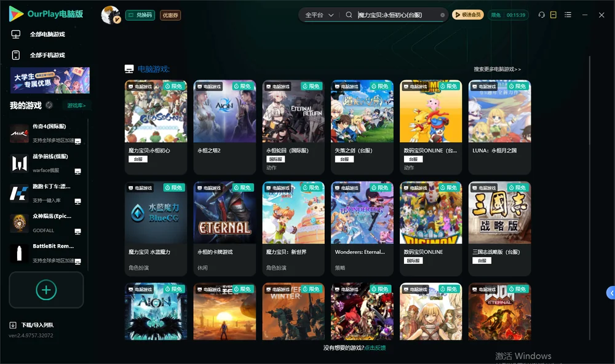Open 全部手机游戏 in the sidebar
This screenshot has height=364, width=615.
pyautogui.click(x=47, y=55)
